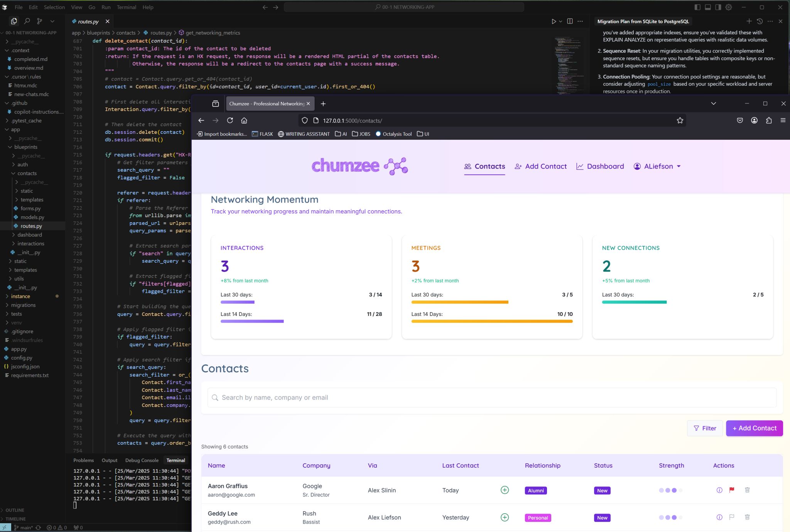Click the contacts search input field
The height and width of the screenshot is (532, 790).
point(492,397)
